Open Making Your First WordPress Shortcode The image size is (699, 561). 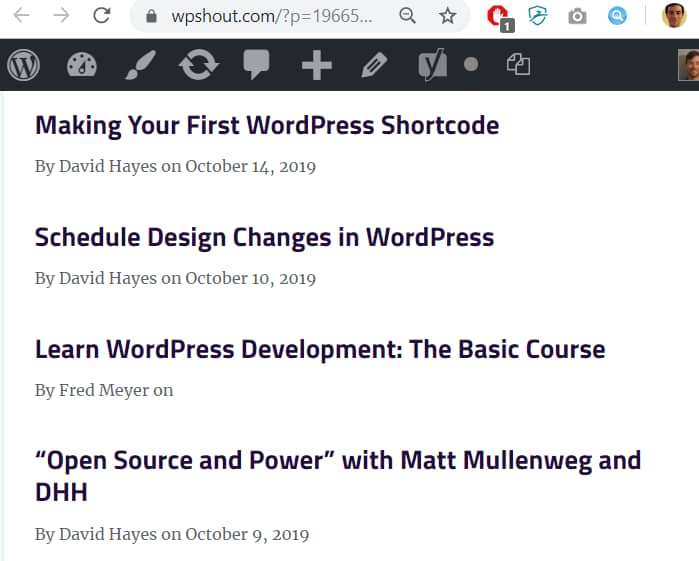[267, 125]
